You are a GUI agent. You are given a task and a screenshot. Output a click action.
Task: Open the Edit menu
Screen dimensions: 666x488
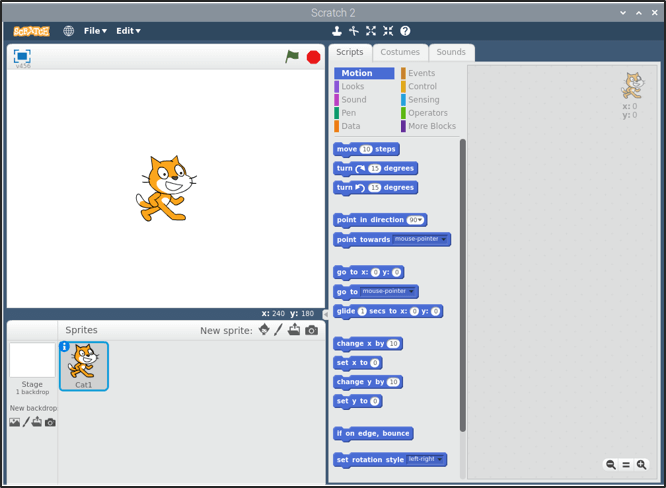(128, 31)
